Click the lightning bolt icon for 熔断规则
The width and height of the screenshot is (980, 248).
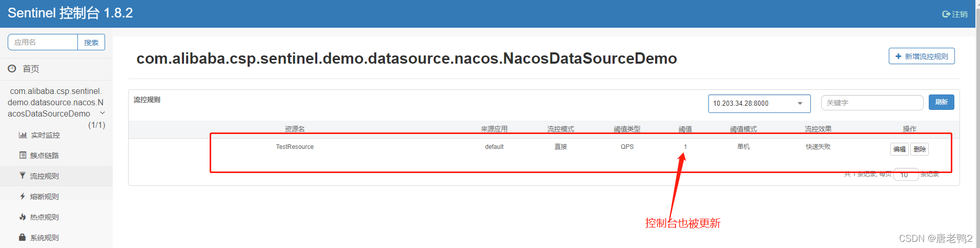pyautogui.click(x=23, y=196)
